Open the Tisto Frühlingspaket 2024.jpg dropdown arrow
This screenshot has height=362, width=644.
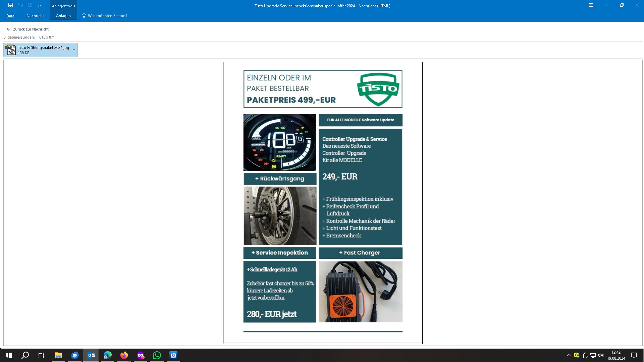[x=74, y=50]
